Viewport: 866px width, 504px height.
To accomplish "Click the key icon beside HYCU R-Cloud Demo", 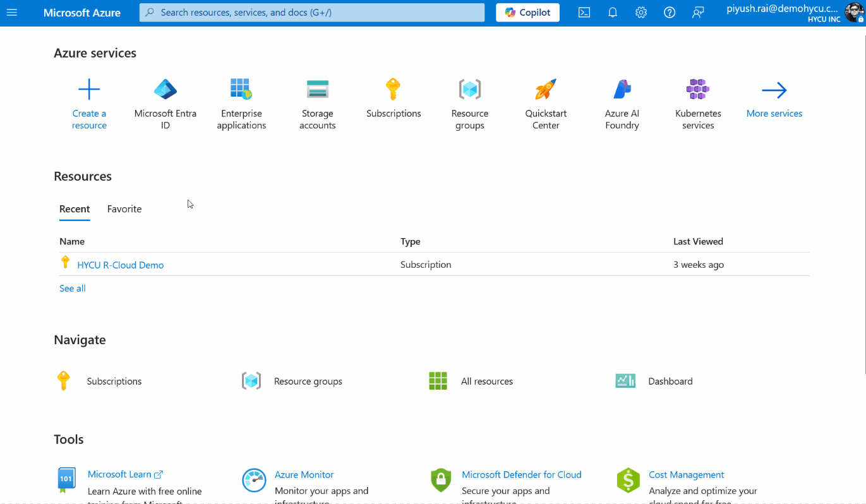I will point(65,263).
